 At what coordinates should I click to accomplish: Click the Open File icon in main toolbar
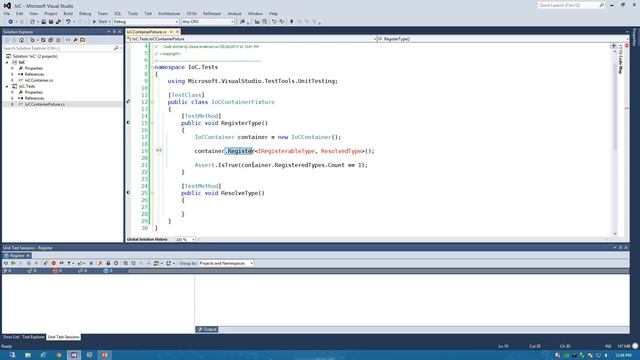tap(43, 22)
